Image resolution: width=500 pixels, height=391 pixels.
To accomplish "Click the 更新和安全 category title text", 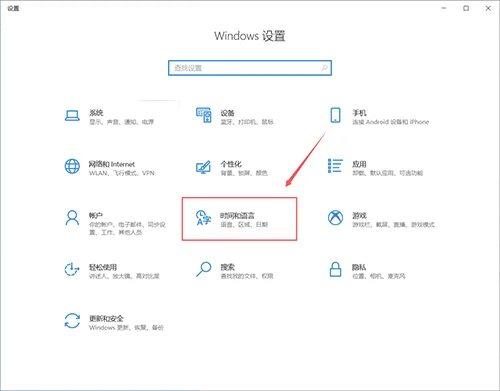I will coord(106,318).
